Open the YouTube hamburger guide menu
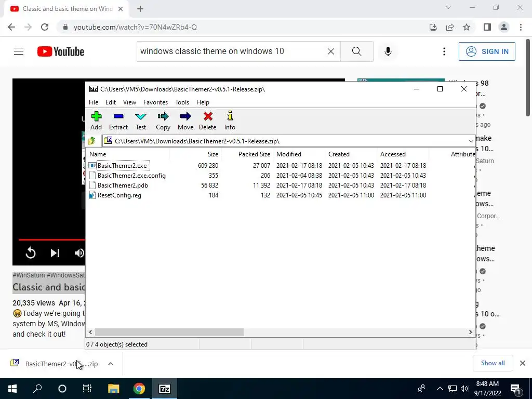 click(x=19, y=51)
